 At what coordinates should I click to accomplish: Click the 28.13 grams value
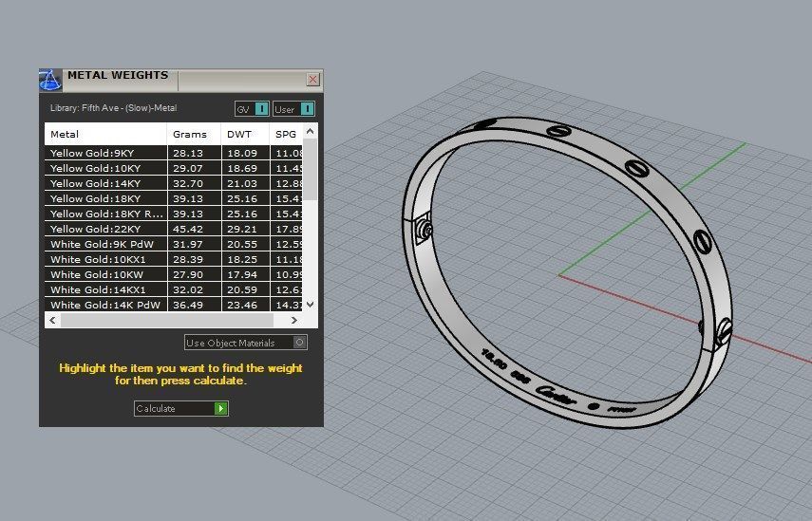tap(188, 153)
